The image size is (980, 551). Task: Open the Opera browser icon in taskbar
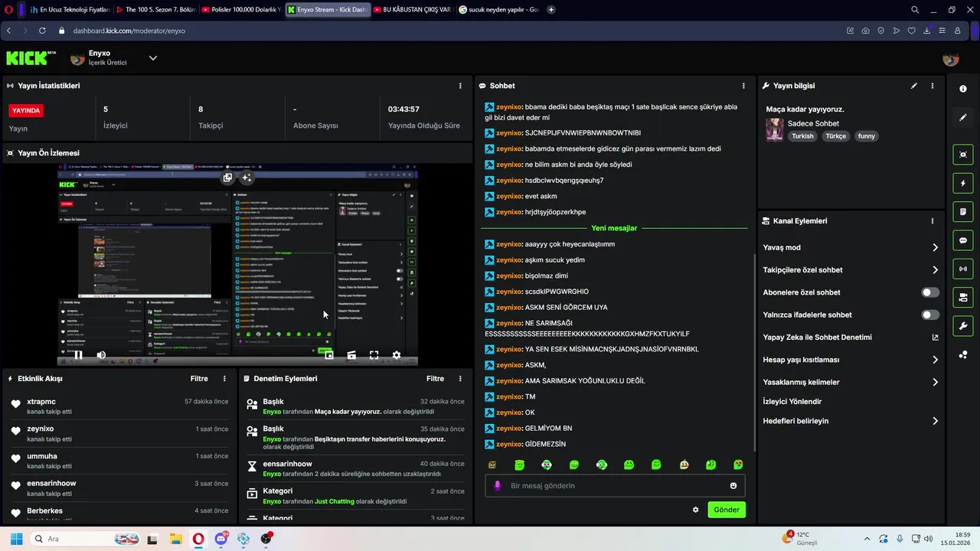(198, 539)
